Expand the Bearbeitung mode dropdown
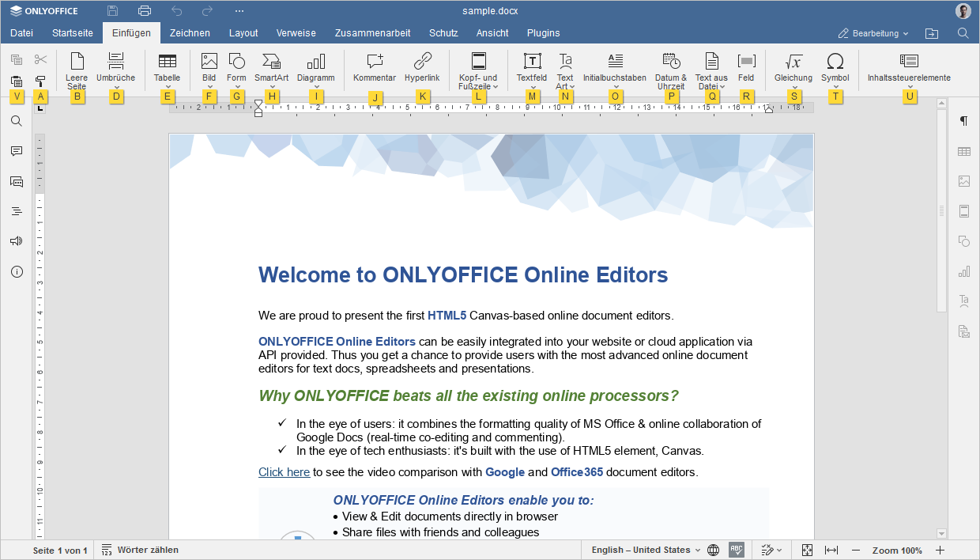980x560 pixels. coord(873,33)
